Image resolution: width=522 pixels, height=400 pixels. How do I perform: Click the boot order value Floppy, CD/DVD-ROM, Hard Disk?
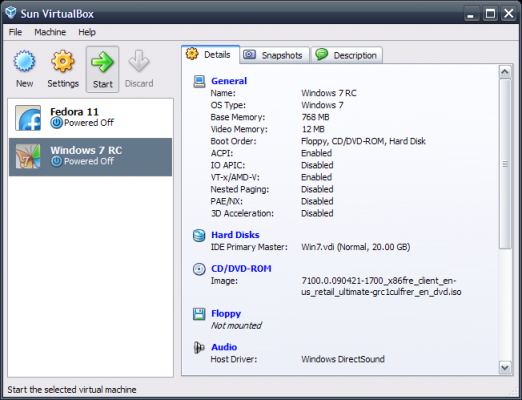pyautogui.click(x=363, y=141)
